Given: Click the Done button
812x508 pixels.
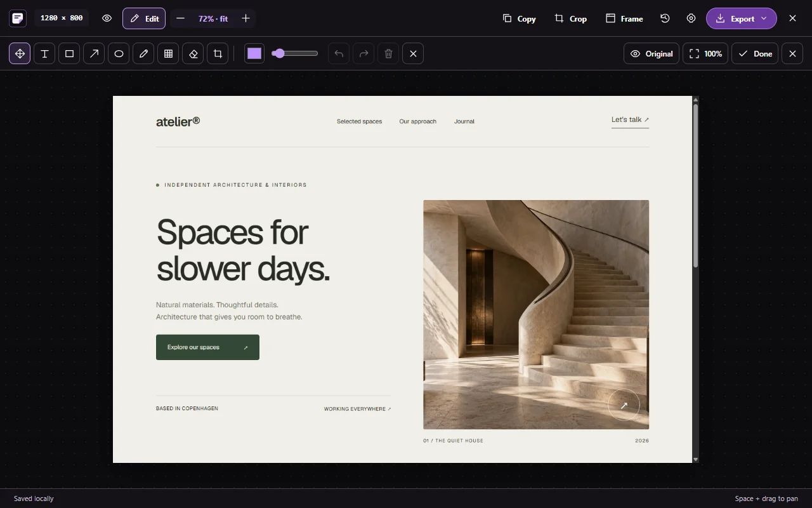Looking at the screenshot, I should [755, 53].
